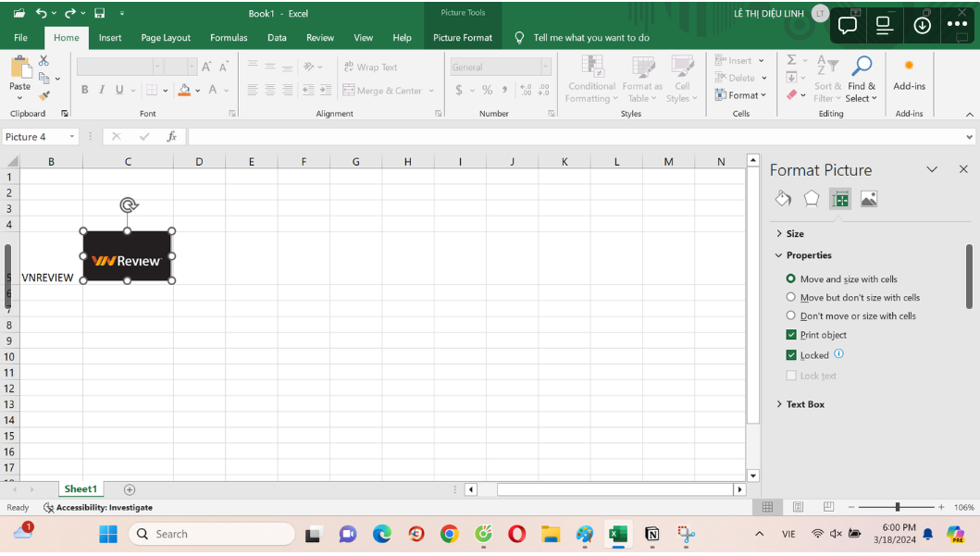This screenshot has width=980, height=556.
Task: Expand the Text Box section
Action: 804,404
